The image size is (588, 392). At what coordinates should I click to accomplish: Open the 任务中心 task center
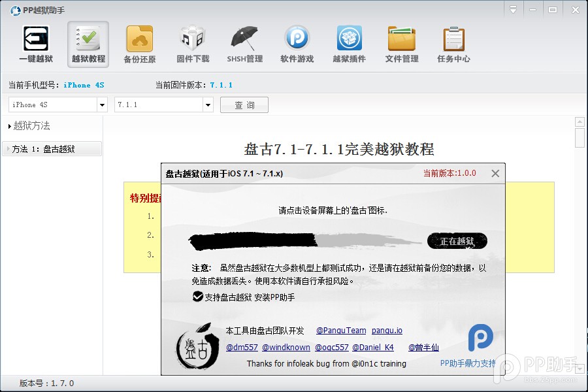[x=453, y=44]
